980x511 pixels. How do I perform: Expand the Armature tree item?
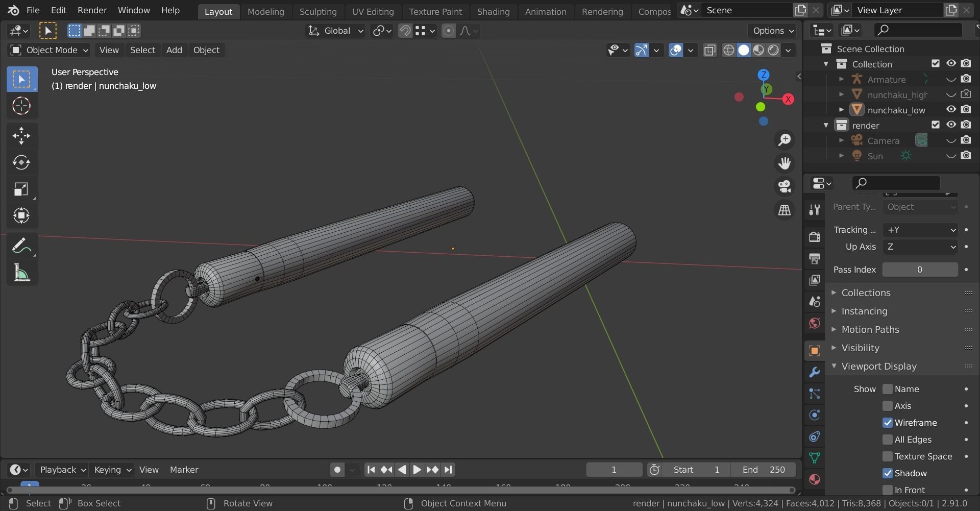(841, 79)
